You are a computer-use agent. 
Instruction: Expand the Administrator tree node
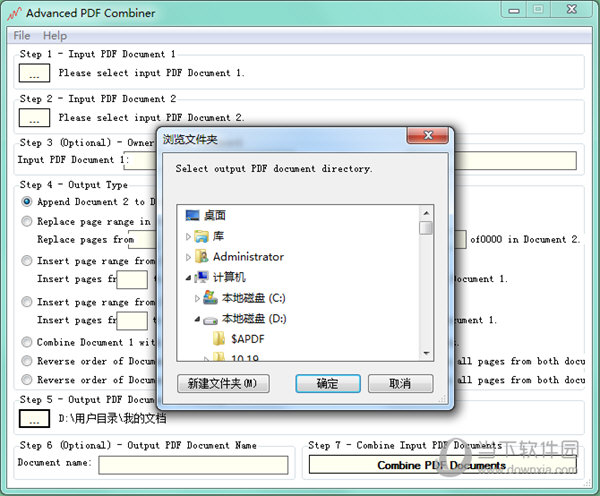tap(188, 257)
